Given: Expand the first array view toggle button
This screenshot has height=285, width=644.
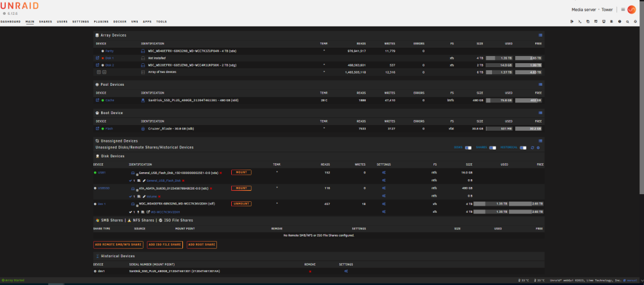Looking at the screenshot, I should (x=99, y=72).
